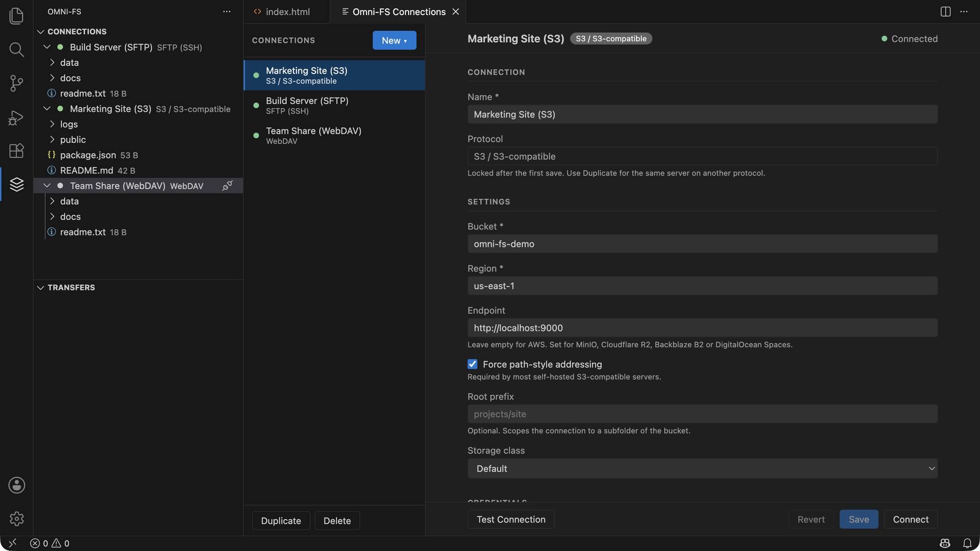The image size is (980, 551).
Task: Click the Revert button
Action: click(811, 519)
